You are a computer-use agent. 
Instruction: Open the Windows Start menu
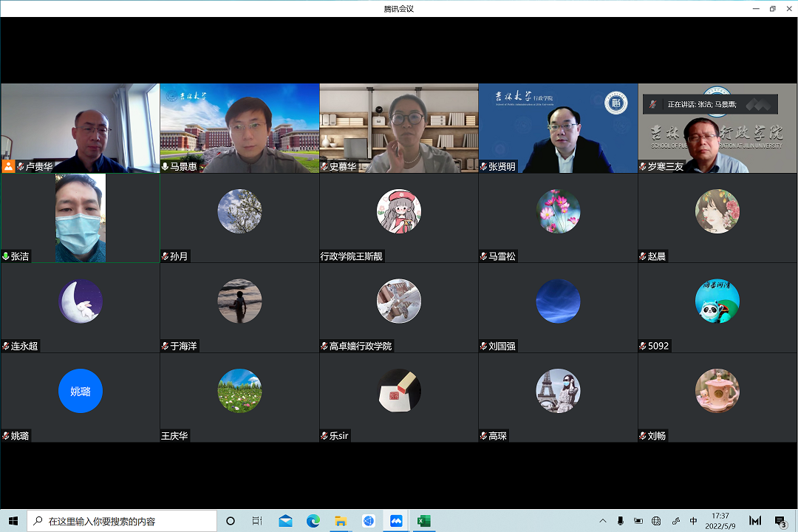[13, 521]
